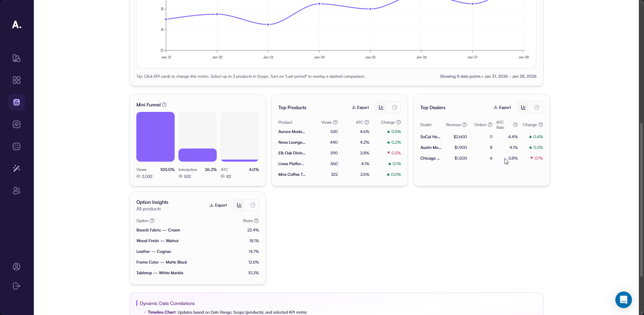The width and height of the screenshot is (644, 315).
Task: Export the Option Insights data
Action: tap(218, 205)
